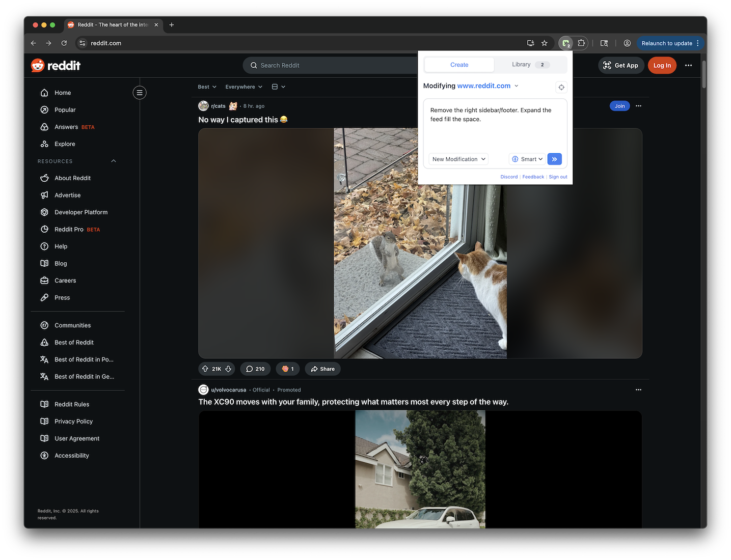
Task: Open Reddit Answers BETA
Action: pyautogui.click(x=66, y=127)
